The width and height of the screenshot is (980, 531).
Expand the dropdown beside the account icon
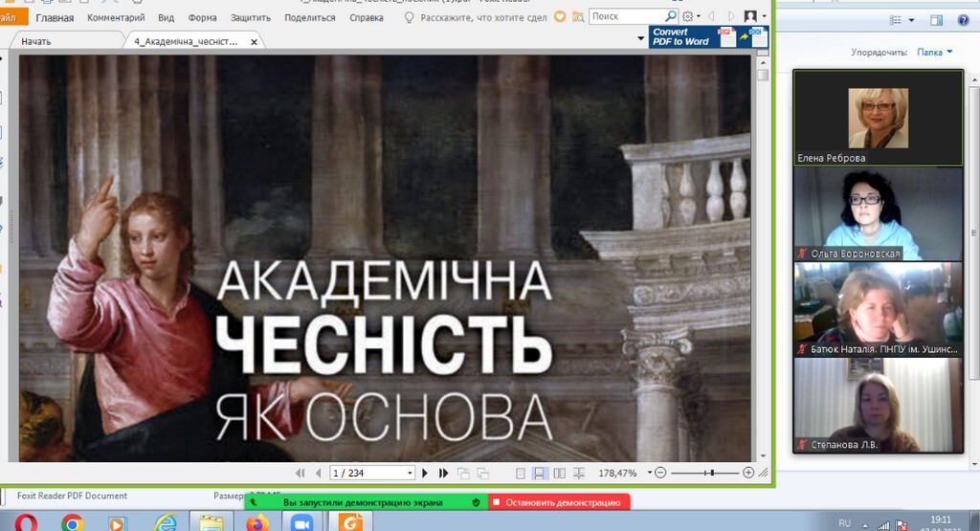coord(764,17)
